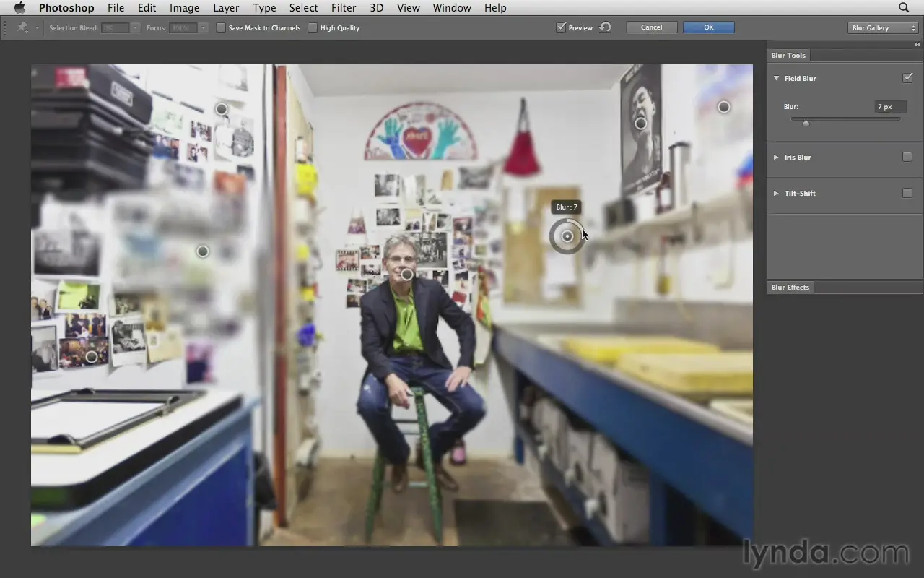The width and height of the screenshot is (924, 578).
Task: Open the Window menu
Action: tap(452, 7)
